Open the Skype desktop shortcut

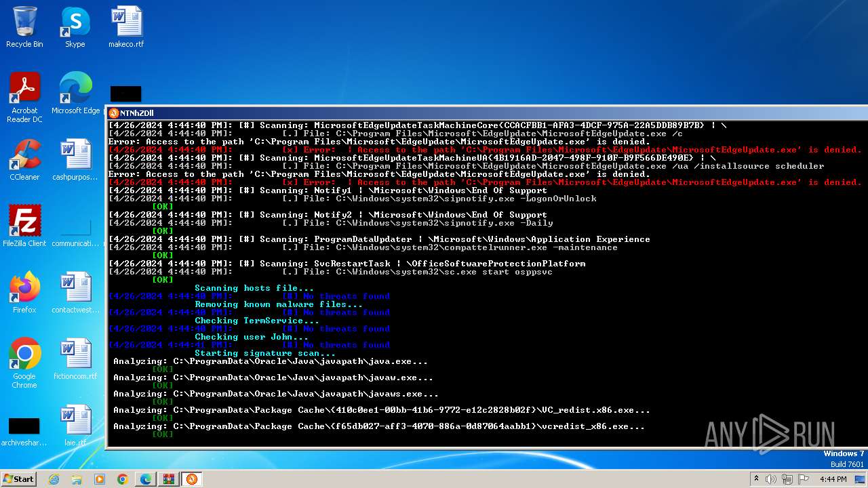coord(75,28)
